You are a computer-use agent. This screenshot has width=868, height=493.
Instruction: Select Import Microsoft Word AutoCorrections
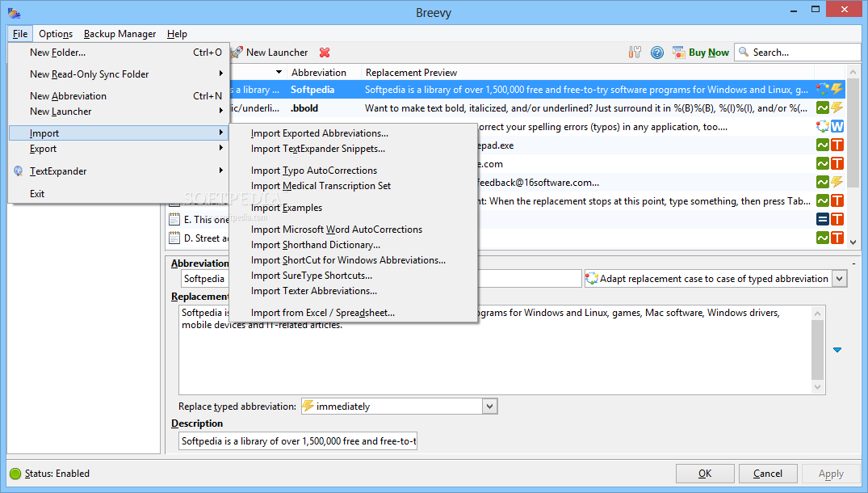tap(353, 230)
